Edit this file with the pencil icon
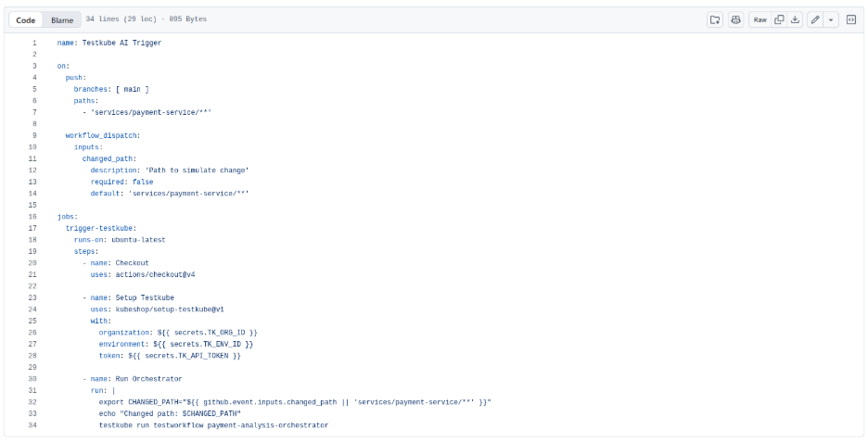Viewport: 868px width, 442px height. [x=815, y=19]
